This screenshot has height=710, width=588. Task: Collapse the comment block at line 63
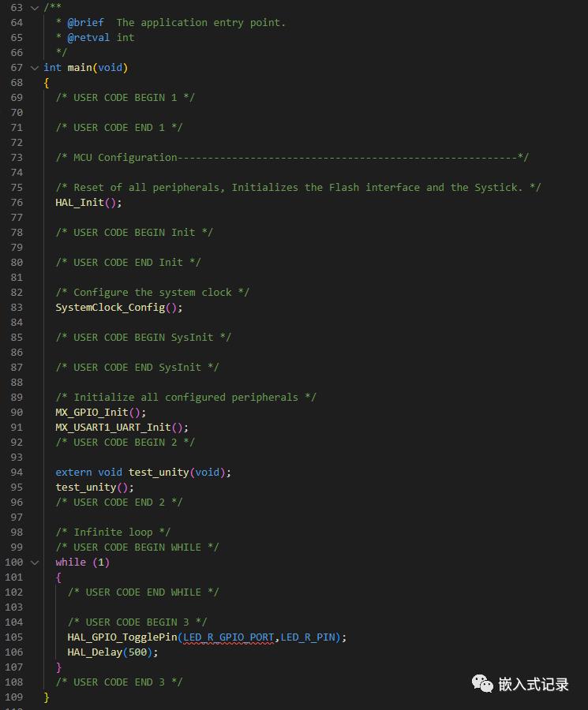point(35,8)
